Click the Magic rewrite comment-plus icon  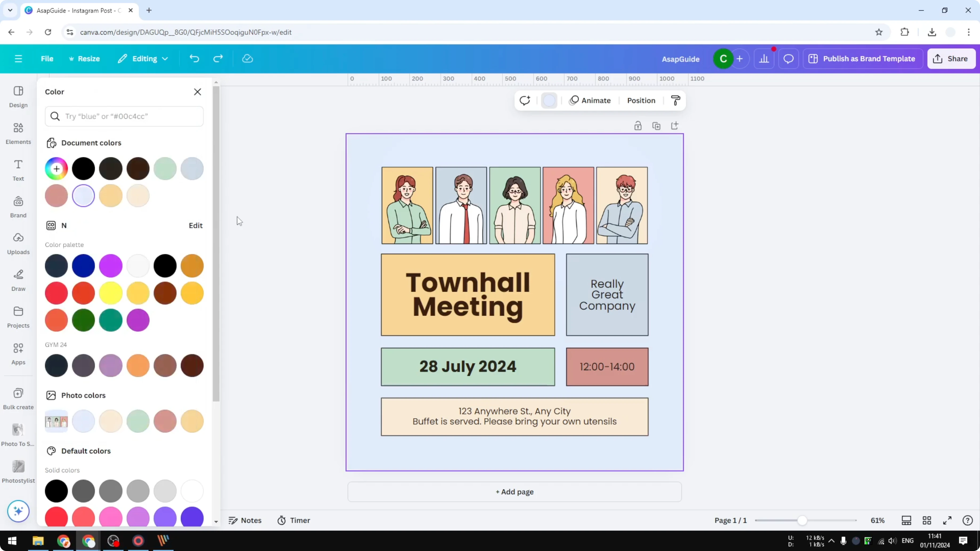coord(525,100)
